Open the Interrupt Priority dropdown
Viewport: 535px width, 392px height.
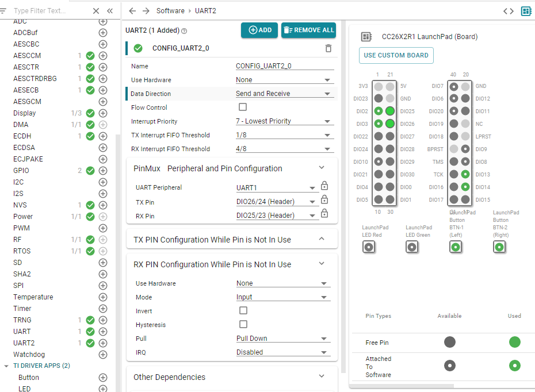[x=285, y=121]
